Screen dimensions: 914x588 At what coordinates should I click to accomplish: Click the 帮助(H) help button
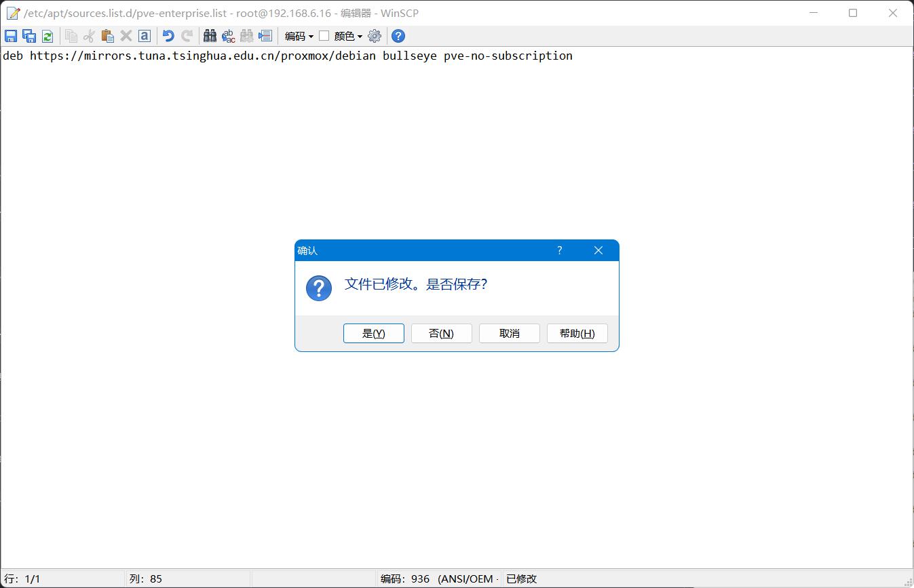[577, 333]
